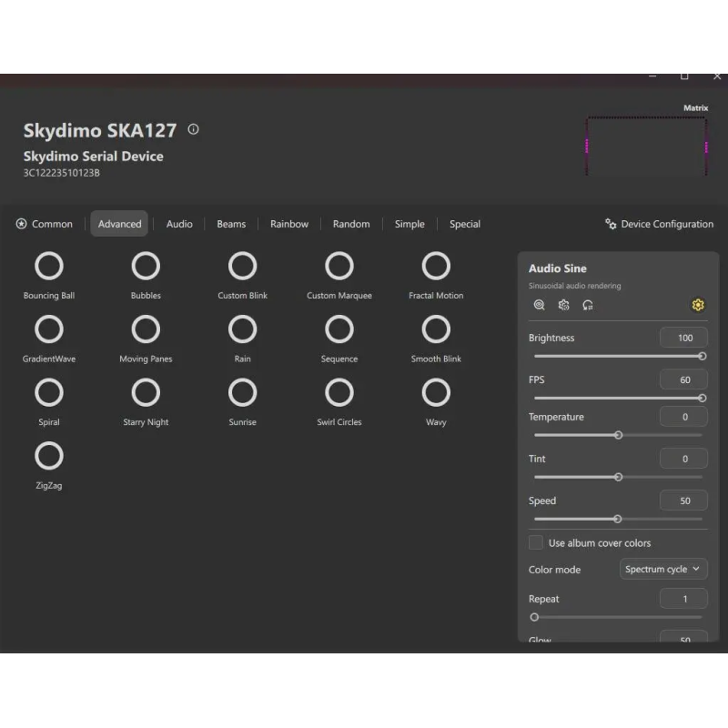Activate the Wavy effect
Viewport: 728px width, 728px height.
436,393
